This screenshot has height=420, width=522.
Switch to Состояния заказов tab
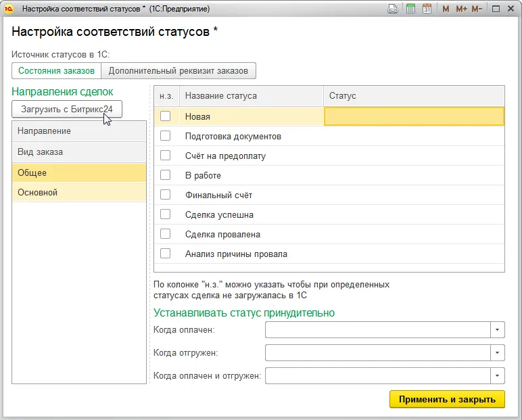pos(56,71)
